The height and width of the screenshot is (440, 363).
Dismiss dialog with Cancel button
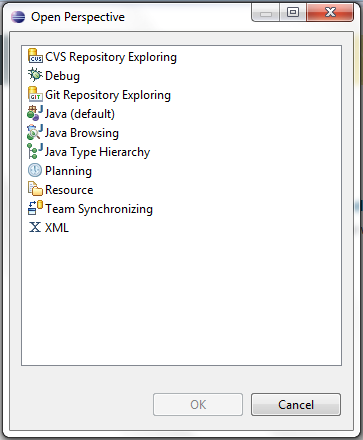pos(296,405)
